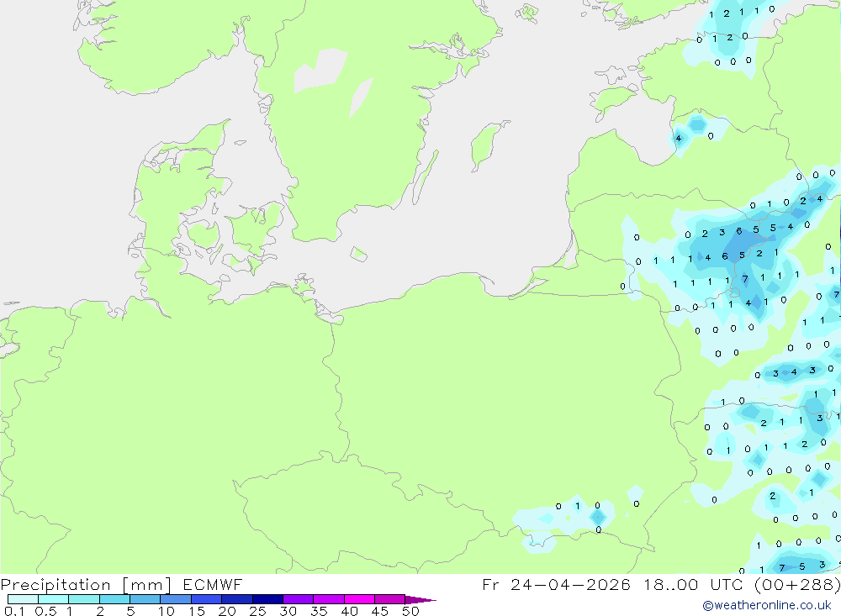
Task: Click the '50' legend tick label
Action: tap(410, 611)
